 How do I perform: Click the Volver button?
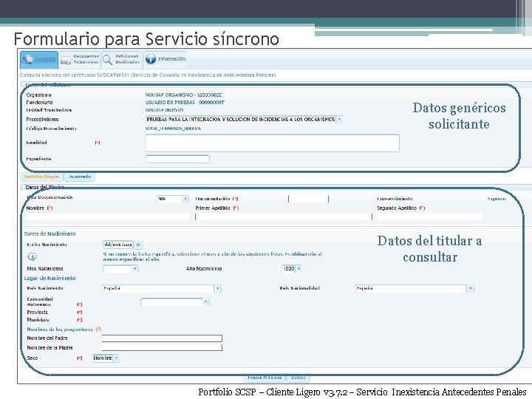click(x=298, y=378)
